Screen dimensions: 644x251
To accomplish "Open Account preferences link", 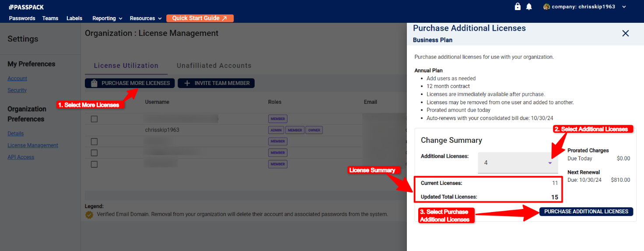I will (17, 78).
